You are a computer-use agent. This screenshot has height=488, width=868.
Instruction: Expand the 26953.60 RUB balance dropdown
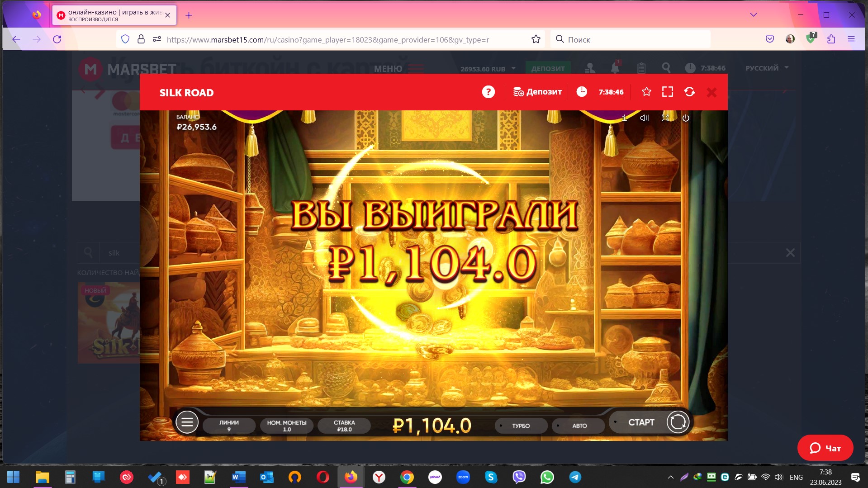(x=488, y=69)
